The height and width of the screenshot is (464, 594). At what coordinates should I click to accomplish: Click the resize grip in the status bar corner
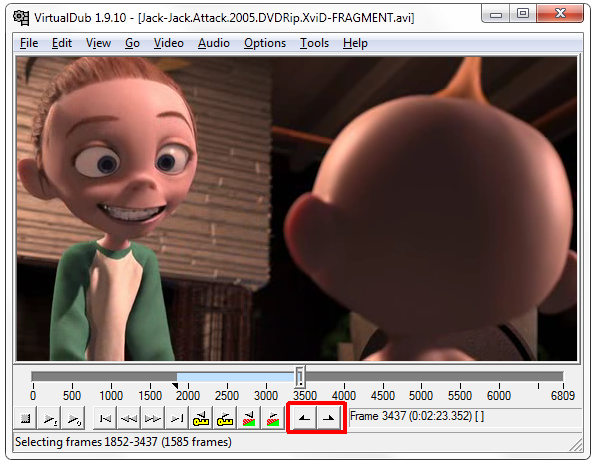(576, 445)
